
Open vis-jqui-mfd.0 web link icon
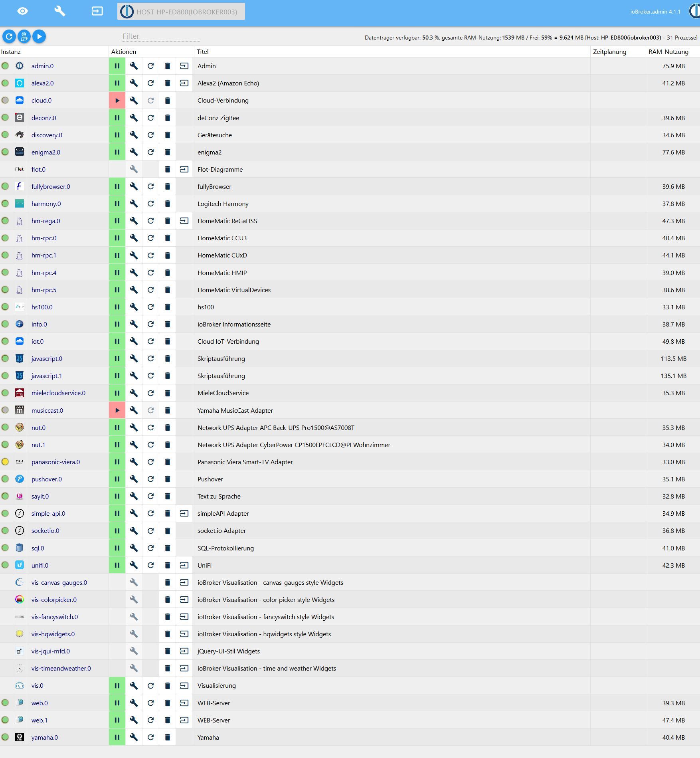click(x=184, y=651)
